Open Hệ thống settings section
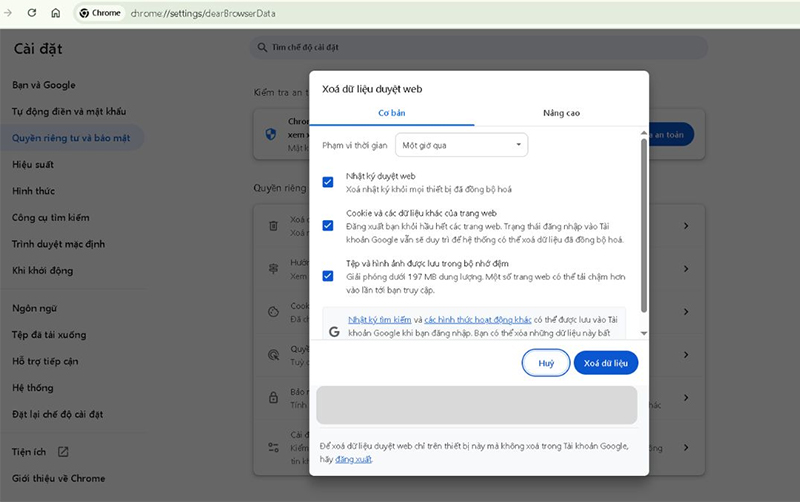Screen dimensions: 800x502 (x=33, y=388)
